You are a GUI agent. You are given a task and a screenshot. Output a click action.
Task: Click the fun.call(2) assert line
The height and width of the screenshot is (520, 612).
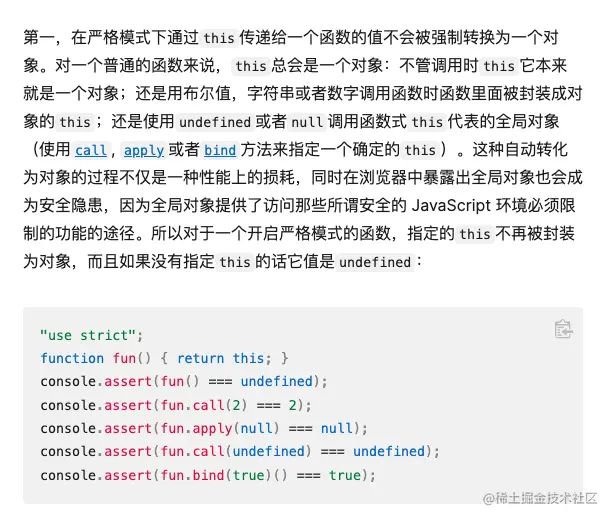click(x=176, y=405)
